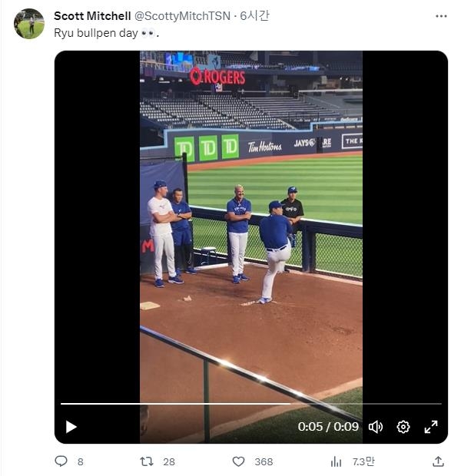461x476 pixels.
Task: Open Scott Mitchell's profile avatar
Action: tap(29, 24)
